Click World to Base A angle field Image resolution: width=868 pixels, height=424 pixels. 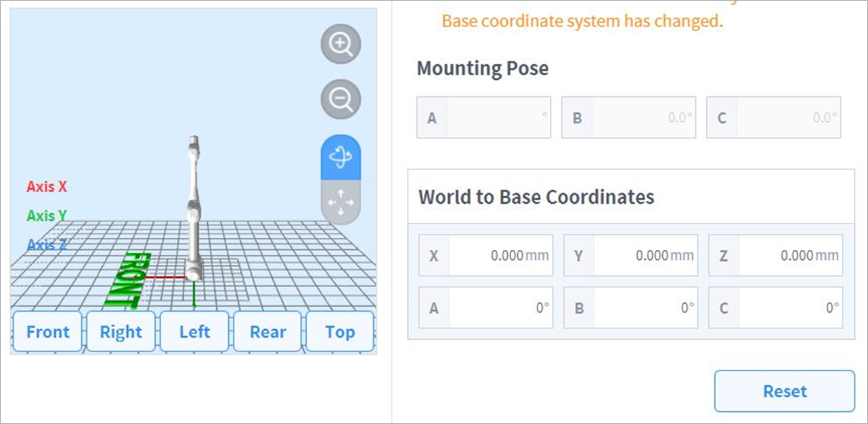(500, 308)
